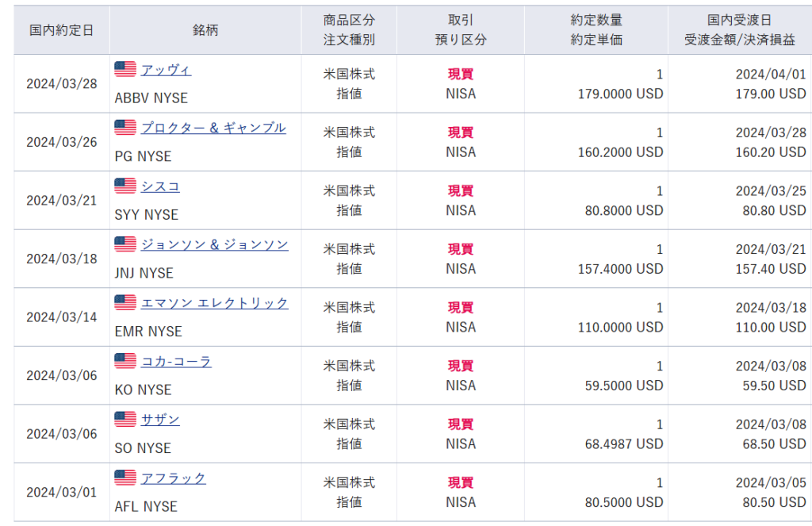
Task: Click the US flag icon beside シスコ
Action: [125, 186]
